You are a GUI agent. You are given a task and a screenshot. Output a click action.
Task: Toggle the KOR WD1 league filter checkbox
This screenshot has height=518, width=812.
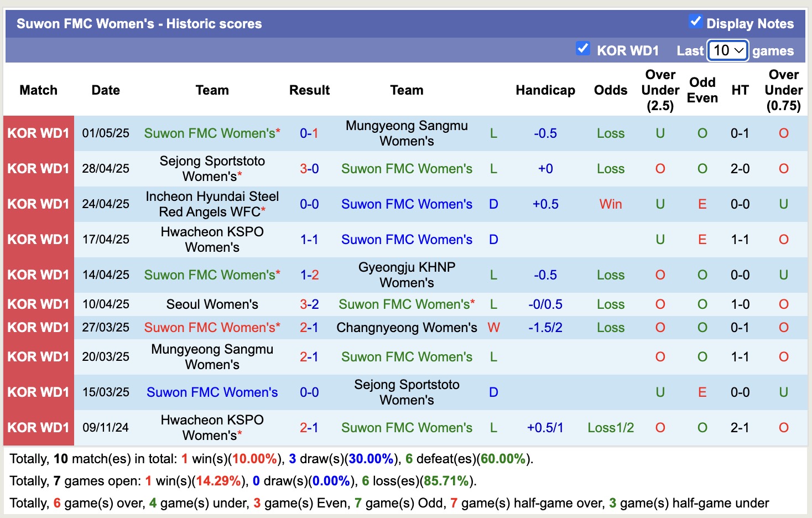click(583, 49)
